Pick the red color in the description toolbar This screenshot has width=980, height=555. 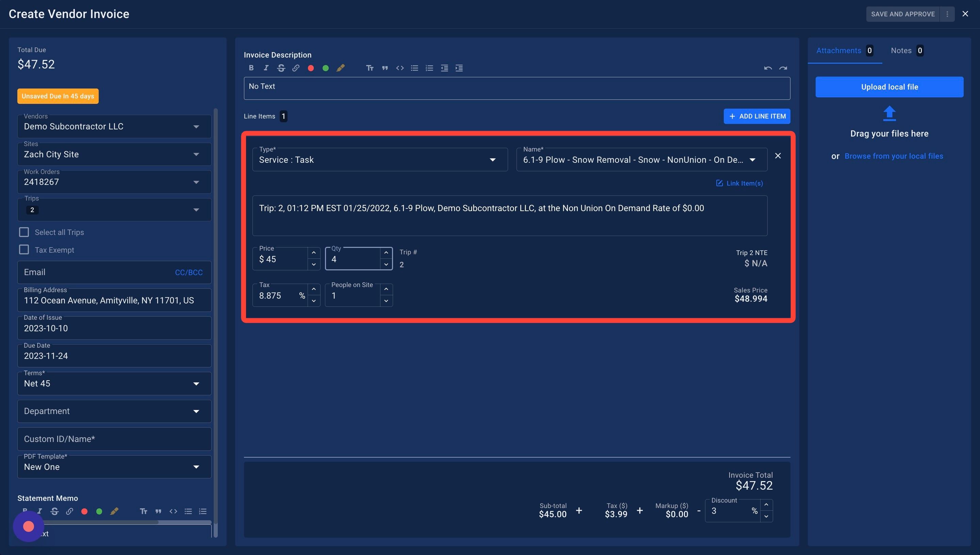311,68
